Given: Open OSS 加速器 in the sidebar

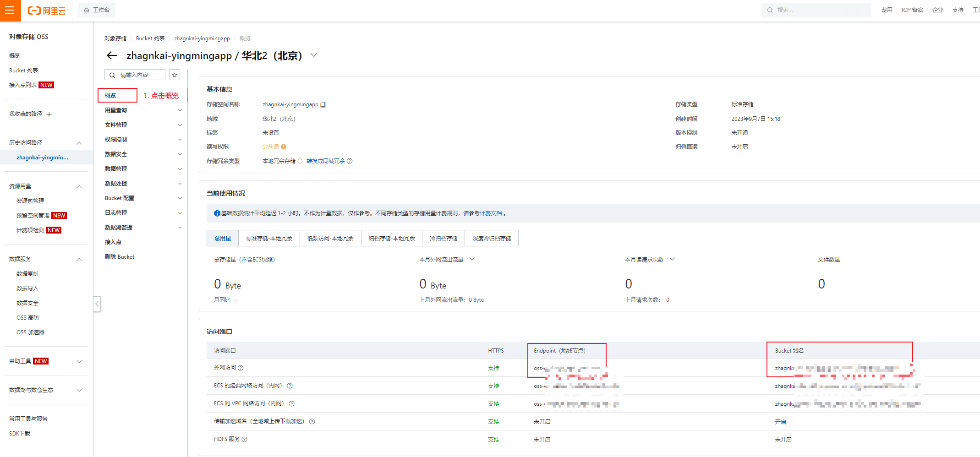Looking at the screenshot, I should 30,332.
